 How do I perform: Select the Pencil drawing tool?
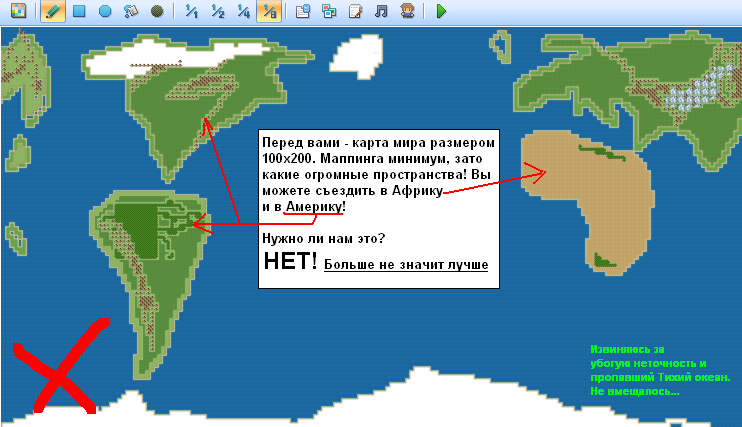click(x=53, y=12)
